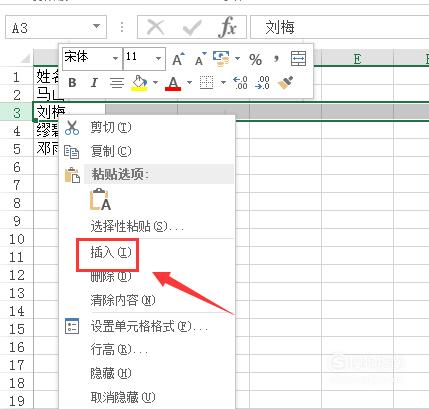
Task: Select row header 15
Action: [17, 329]
